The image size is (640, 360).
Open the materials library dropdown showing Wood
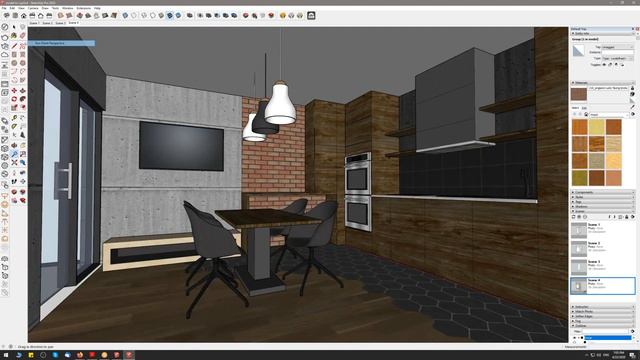(x=609, y=115)
